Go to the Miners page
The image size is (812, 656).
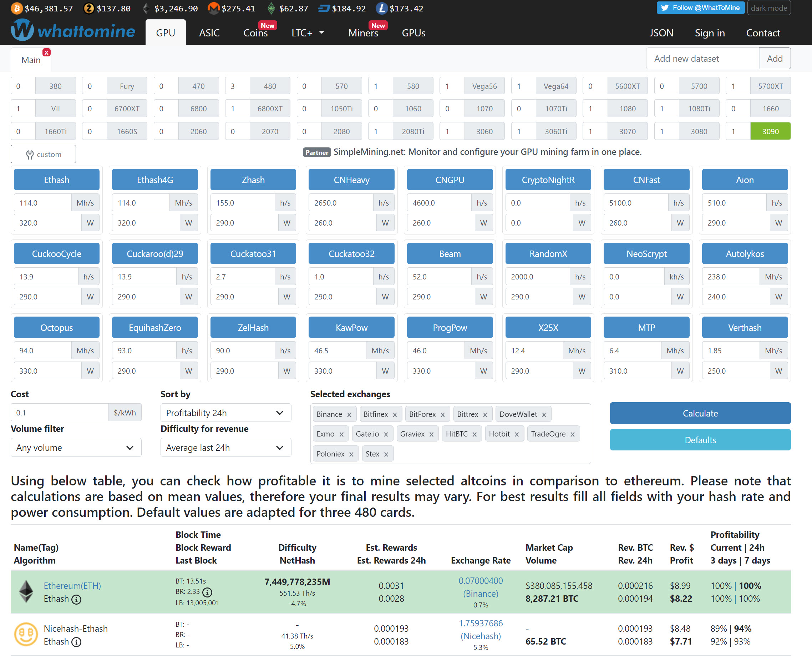click(x=363, y=33)
